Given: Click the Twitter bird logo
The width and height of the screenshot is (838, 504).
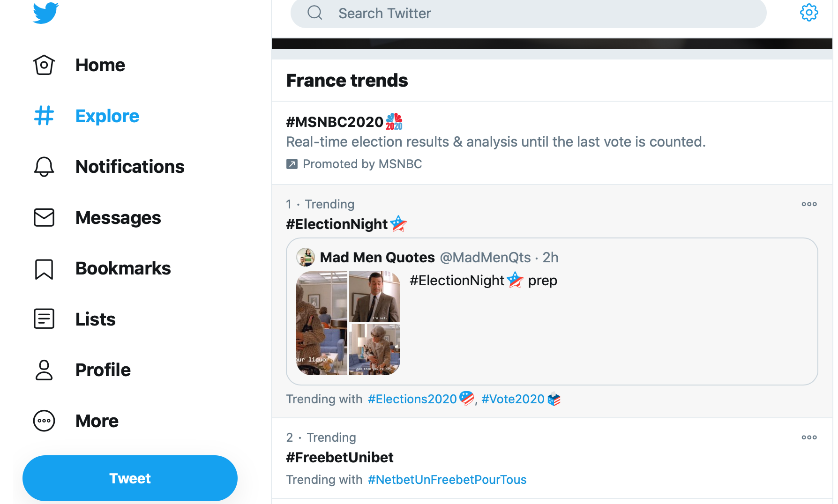Looking at the screenshot, I should coord(45,13).
